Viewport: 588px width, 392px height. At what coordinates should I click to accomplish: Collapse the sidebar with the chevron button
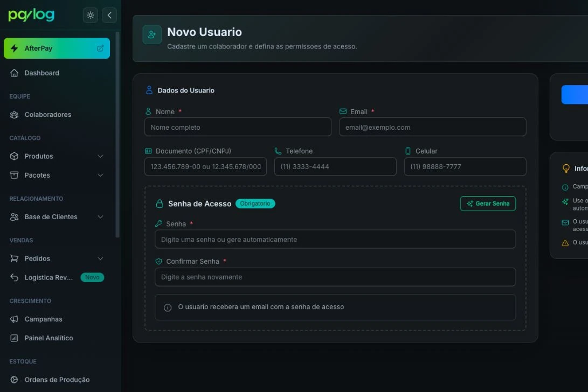click(x=109, y=15)
